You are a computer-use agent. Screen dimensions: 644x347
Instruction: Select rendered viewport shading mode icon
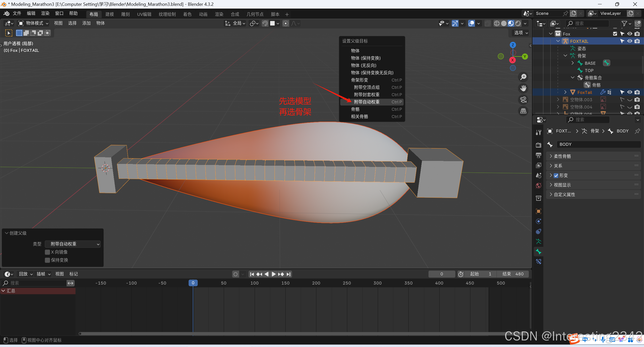[518, 23]
